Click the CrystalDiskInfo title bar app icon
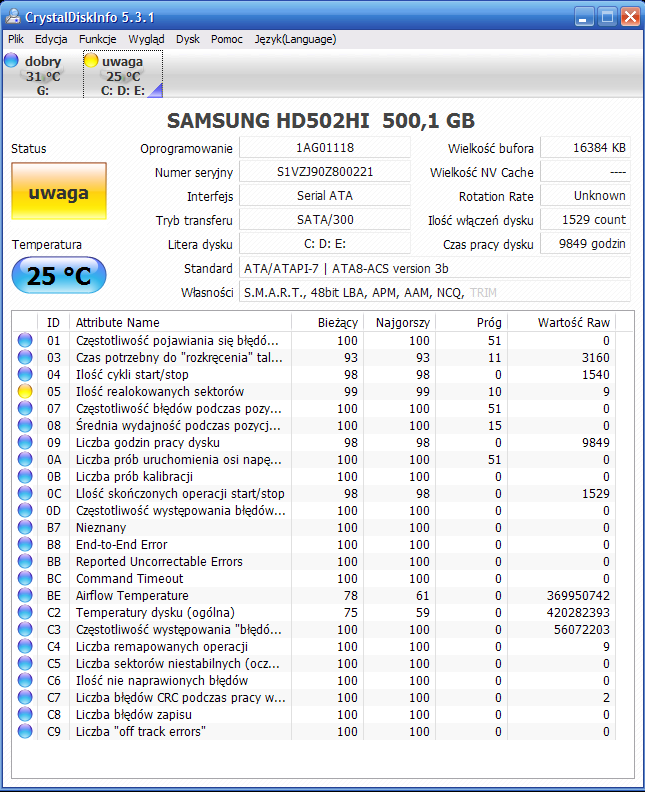The image size is (645, 792). pos(13,17)
